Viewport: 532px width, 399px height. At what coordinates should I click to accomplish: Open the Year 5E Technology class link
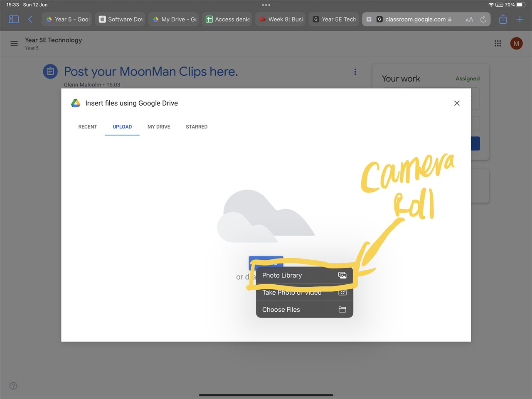tap(53, 40)
